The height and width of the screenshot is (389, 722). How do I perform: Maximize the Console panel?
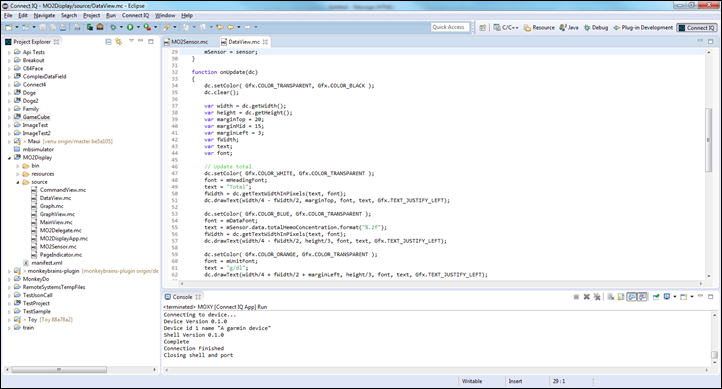[710, 297]
